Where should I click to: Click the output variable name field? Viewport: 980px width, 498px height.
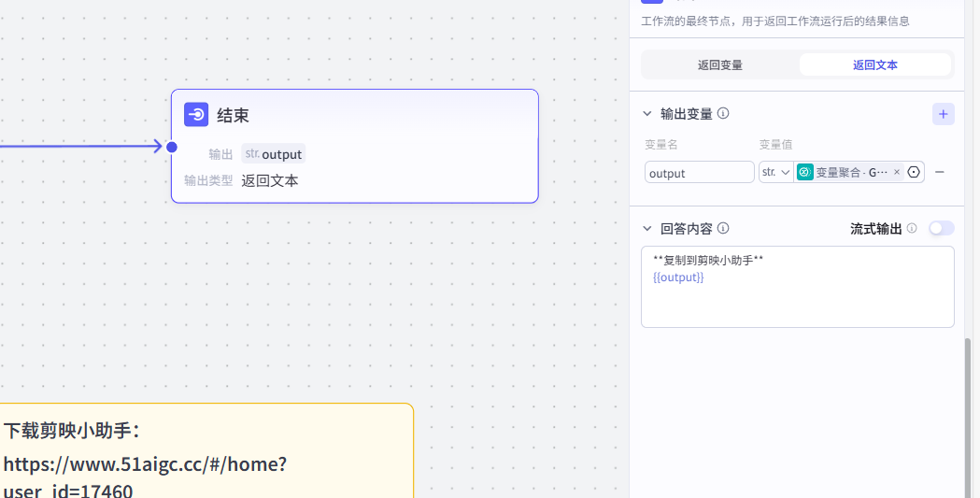699,173
